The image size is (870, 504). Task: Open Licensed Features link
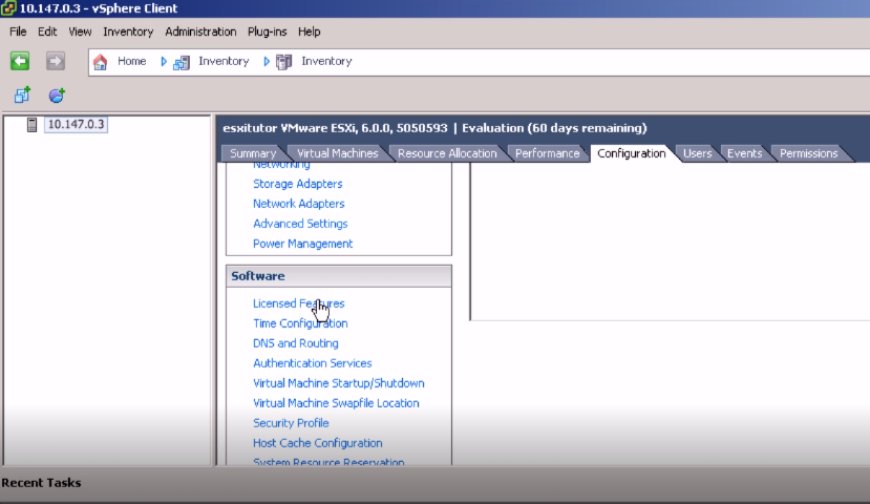click(299, 304)
